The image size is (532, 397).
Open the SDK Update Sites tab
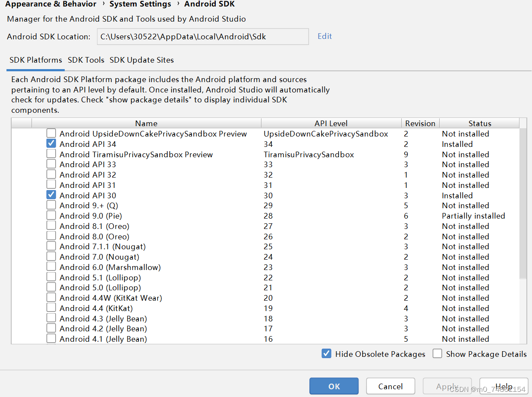click(142, 60)
